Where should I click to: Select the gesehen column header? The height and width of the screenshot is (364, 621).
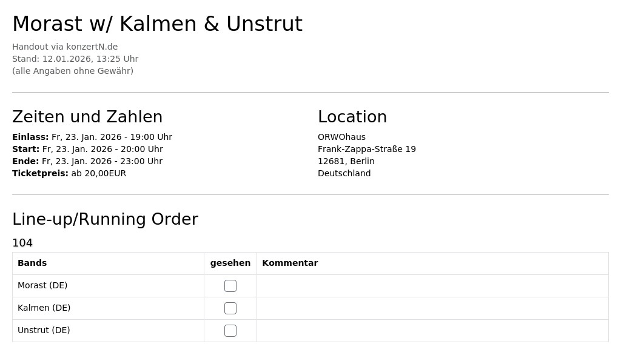point(230,263)
